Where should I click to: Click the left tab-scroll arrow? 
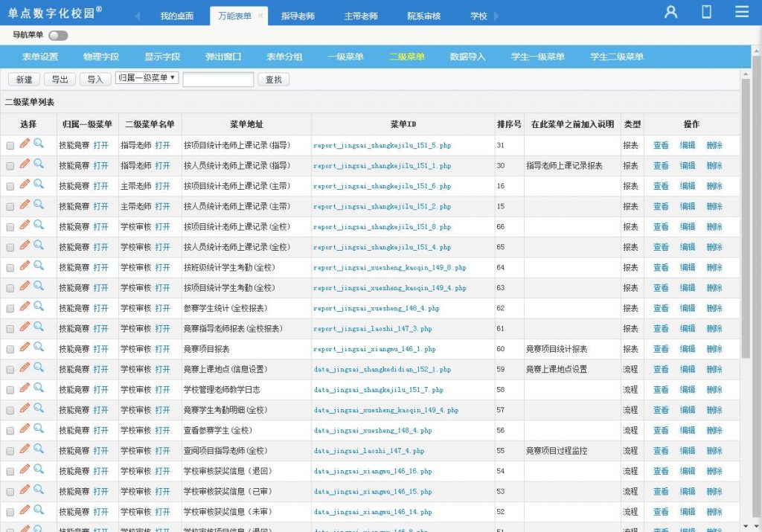[138, 16]
